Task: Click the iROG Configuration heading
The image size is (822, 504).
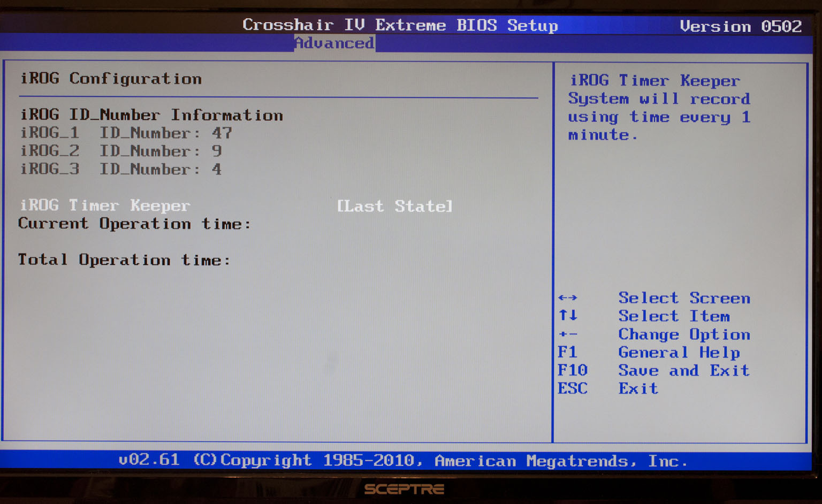Action: tap(111, 79)
